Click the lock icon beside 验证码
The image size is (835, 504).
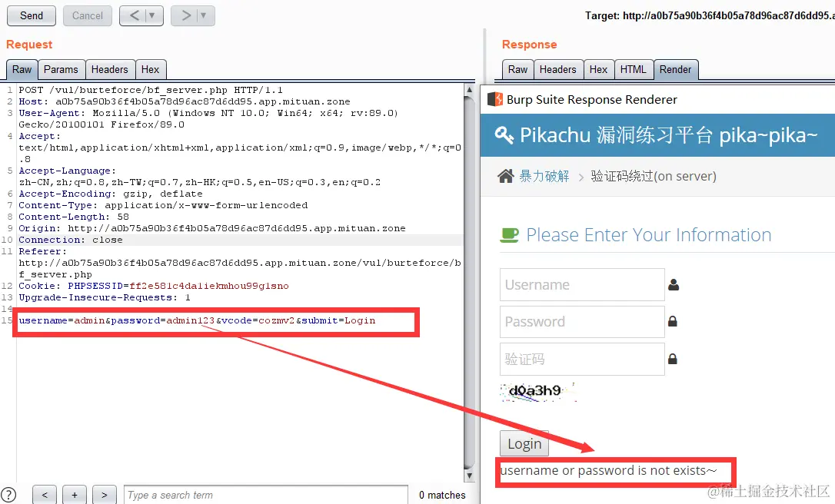(673, 360)
